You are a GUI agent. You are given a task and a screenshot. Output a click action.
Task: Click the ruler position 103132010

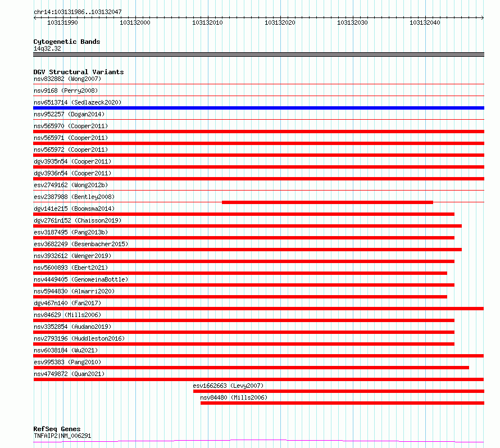point(207,22)
